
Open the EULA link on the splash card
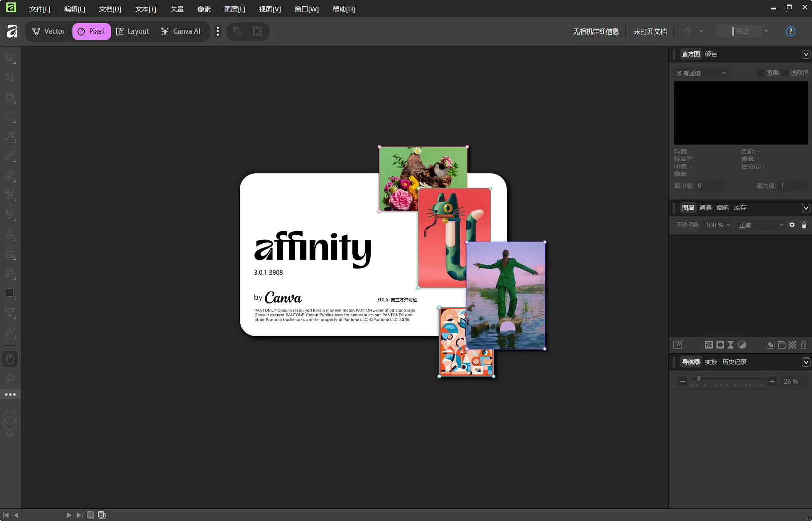point(383,299)
